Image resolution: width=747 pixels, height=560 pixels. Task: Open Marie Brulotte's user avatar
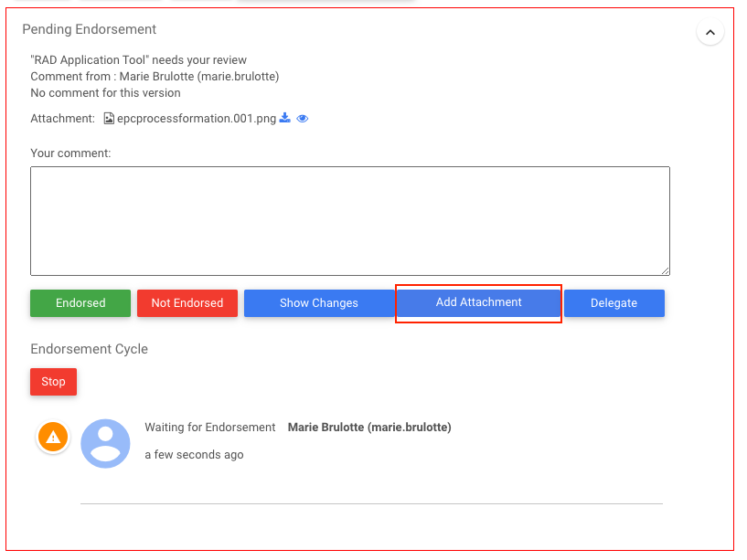tap(105, 444)
